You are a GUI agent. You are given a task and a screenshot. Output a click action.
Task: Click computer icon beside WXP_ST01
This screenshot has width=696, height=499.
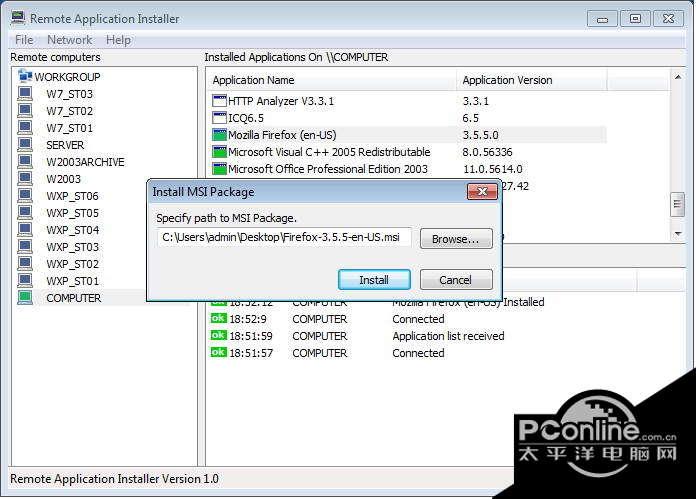(x=25, y=281)
